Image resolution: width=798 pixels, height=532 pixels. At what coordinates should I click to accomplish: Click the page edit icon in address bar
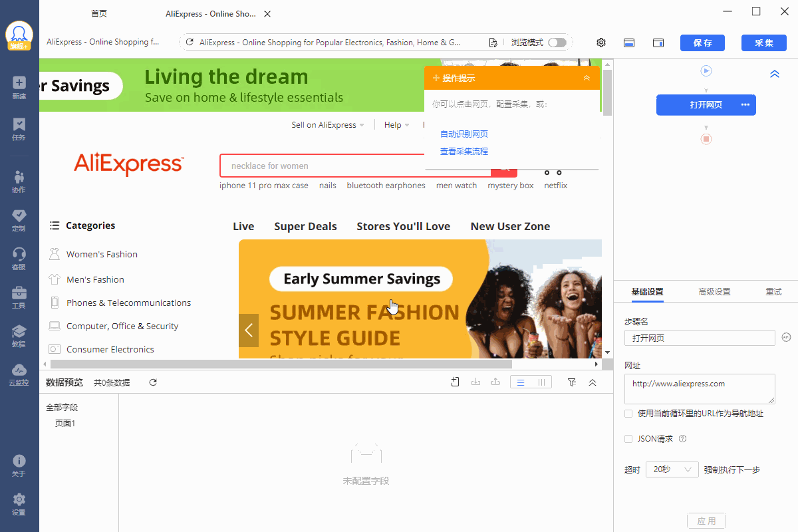coord(493,43)
